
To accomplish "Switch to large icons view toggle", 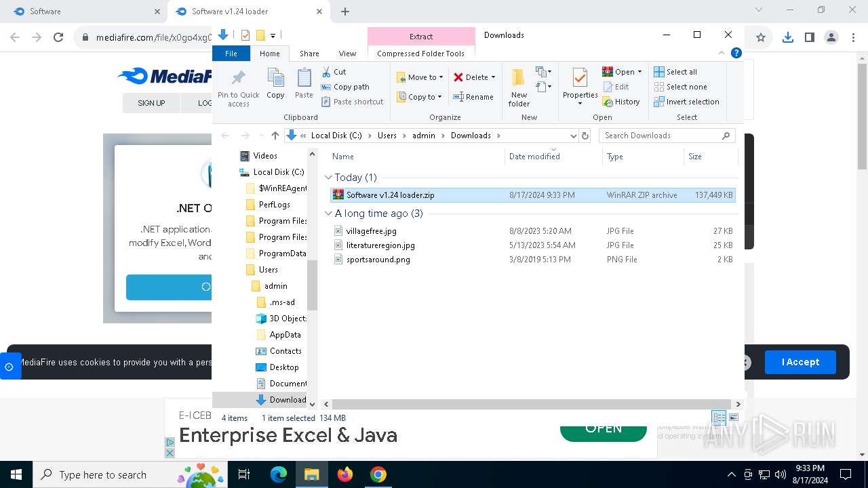I will [x=733, y=418].
